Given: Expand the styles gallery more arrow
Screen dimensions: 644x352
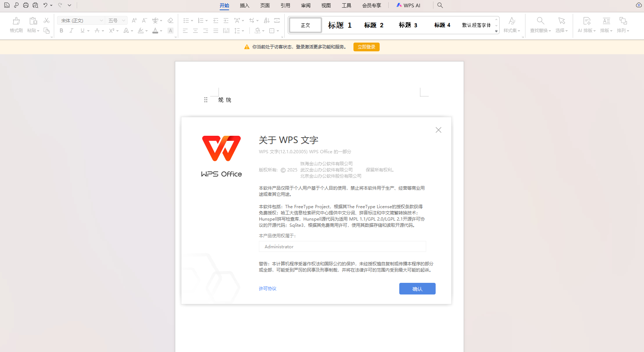Looking at the screenshot, I should pyautogui.click(x=496, y=31).
